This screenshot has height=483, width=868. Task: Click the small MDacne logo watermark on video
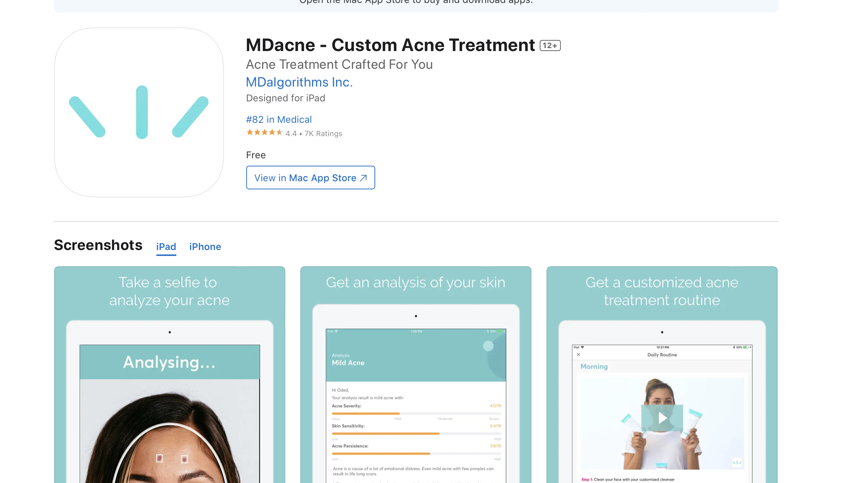(x=736, y=462)
